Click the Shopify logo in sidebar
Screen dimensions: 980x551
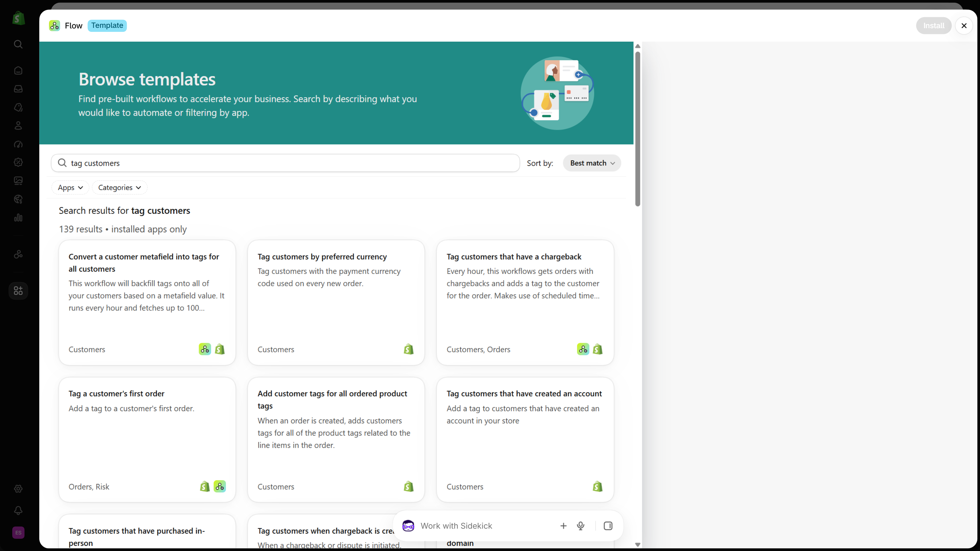(18, 18)
